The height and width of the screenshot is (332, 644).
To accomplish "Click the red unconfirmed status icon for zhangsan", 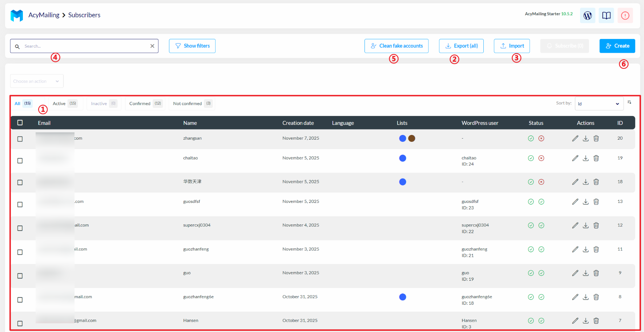I will coord(541,139).
